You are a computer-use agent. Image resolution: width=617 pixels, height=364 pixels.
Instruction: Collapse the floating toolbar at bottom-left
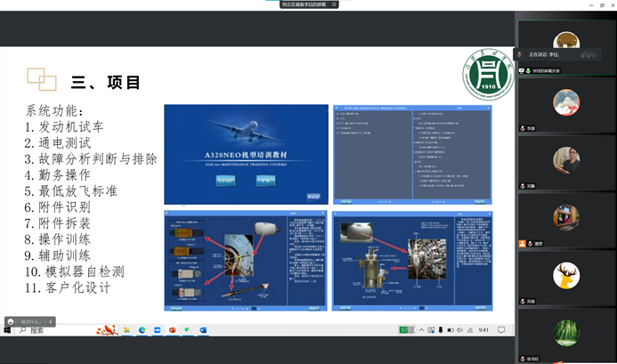[51, 320]
